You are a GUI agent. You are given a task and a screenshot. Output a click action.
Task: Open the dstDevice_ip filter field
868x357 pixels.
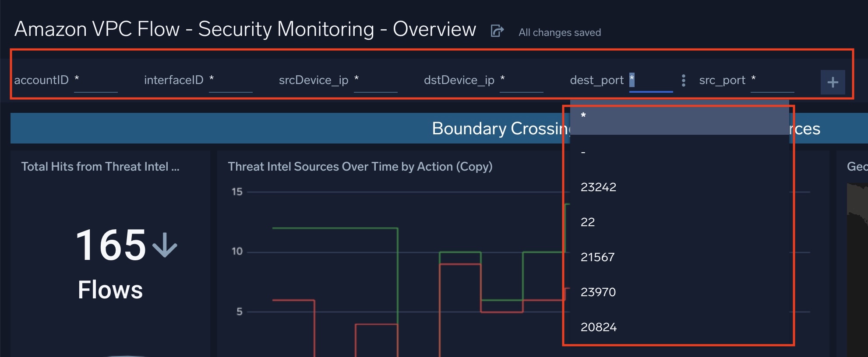tap(521, 80)
